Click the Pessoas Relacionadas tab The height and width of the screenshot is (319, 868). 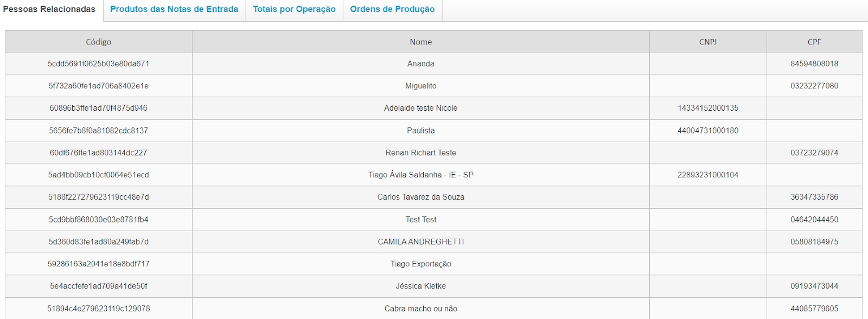pos(49,9)
